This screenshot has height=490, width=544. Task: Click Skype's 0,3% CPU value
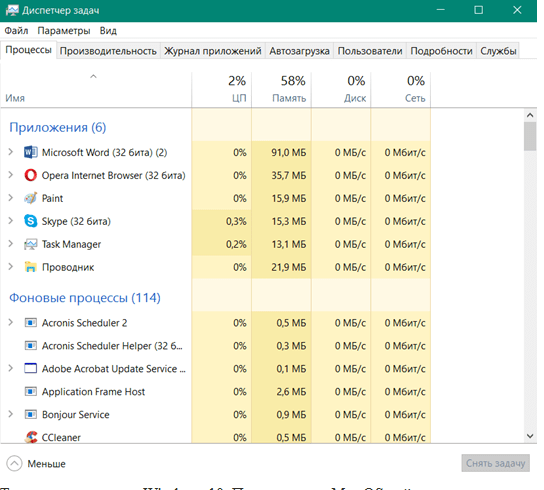236,221
